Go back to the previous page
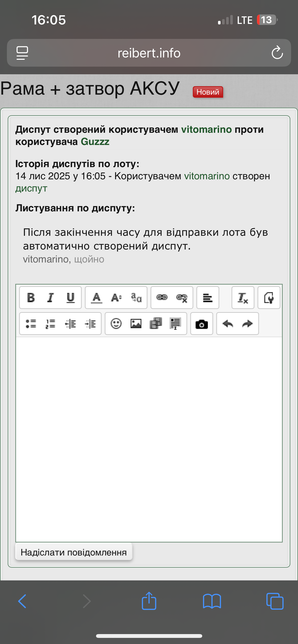Viewport: 298px width, 644px height. [x=22, y=601]
